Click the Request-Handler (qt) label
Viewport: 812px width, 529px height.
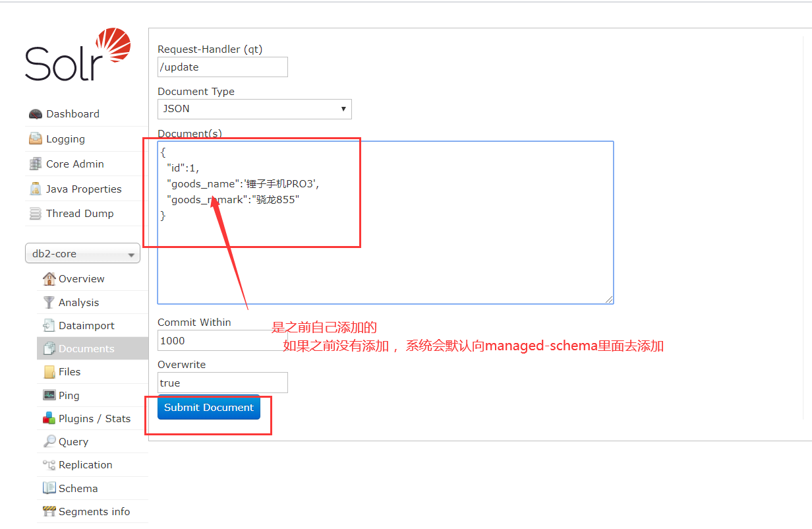210,49
